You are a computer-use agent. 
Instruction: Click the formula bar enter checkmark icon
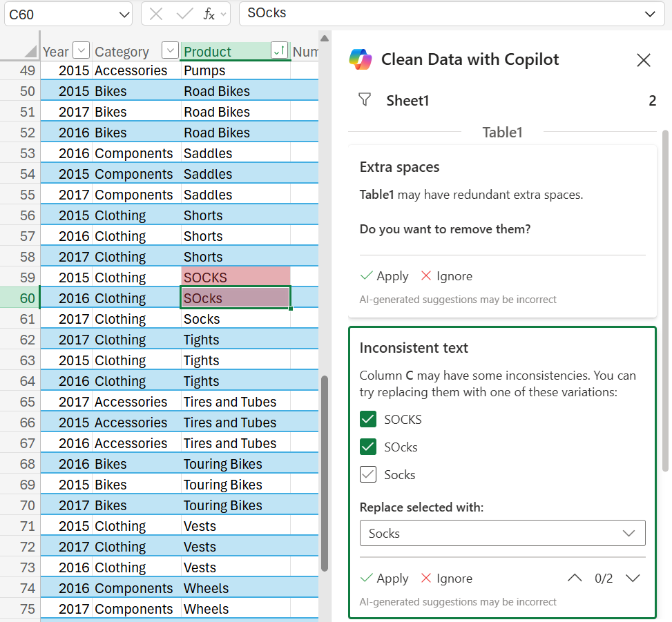184,14
